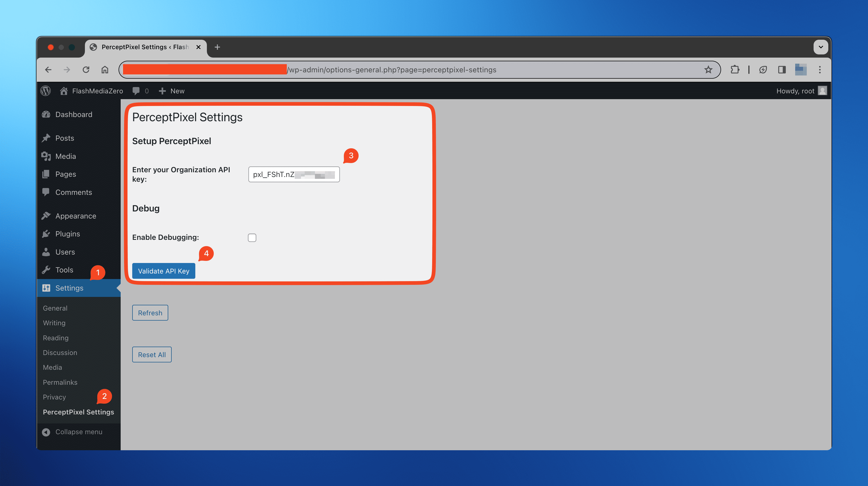Screen dimensions: 868x486
Task: Navigate to Privacy settings page
Action: pos(54,397)
